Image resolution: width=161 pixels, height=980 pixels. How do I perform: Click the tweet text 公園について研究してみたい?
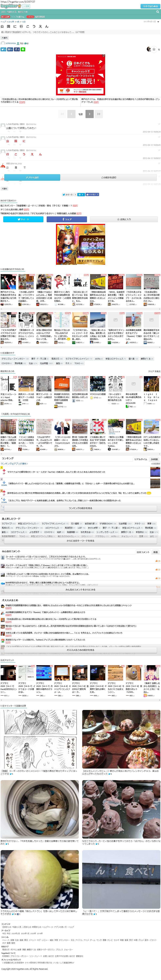pos(21,128)
